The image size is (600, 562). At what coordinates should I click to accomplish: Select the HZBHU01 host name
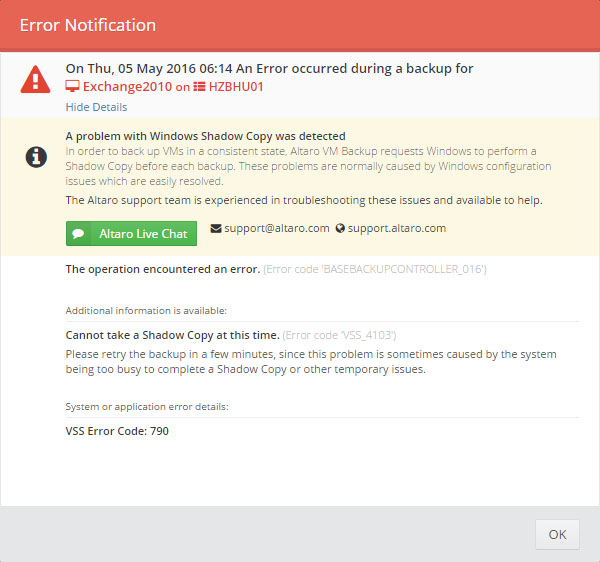(236, 87)
